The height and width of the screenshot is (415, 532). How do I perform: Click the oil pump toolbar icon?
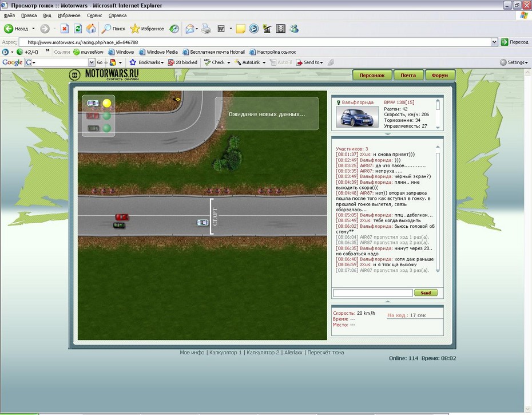click(267, 29)
